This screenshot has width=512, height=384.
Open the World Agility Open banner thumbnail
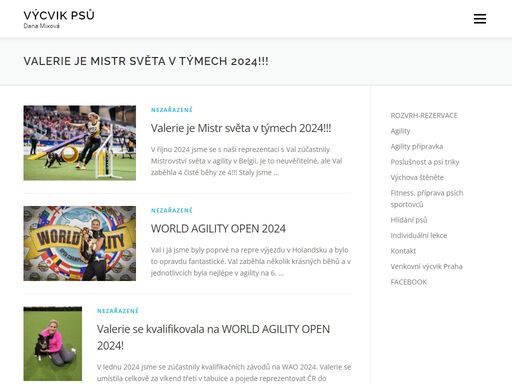pyautogui.click(x=80, y=243)
